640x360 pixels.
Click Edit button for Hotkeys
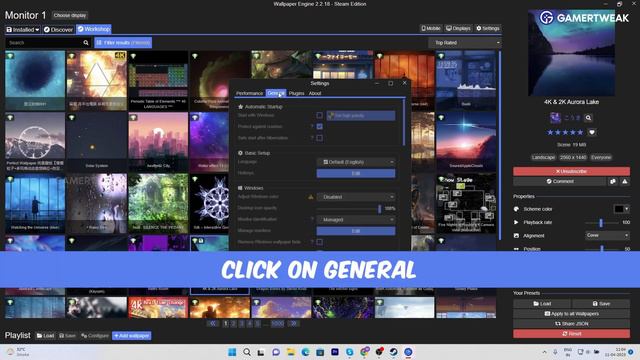356,173
